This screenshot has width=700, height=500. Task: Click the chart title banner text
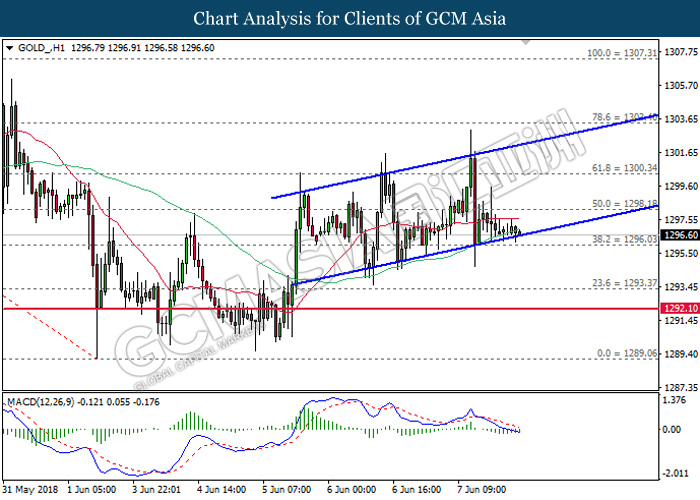tap(350, 19)
